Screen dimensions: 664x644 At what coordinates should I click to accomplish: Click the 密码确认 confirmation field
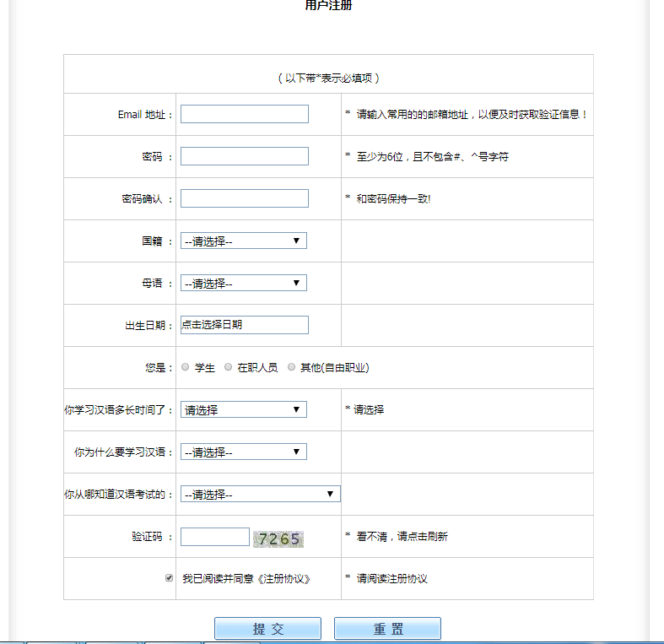[x=245, y=198]
